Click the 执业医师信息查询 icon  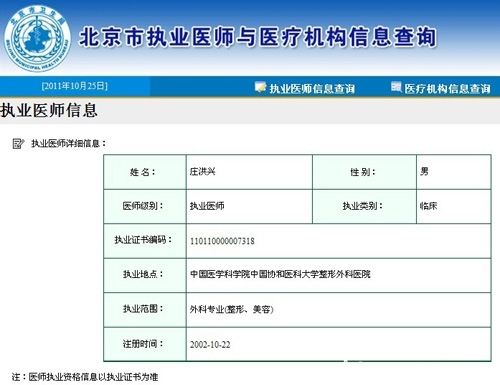pyautogui.click(x=260, y=87)
